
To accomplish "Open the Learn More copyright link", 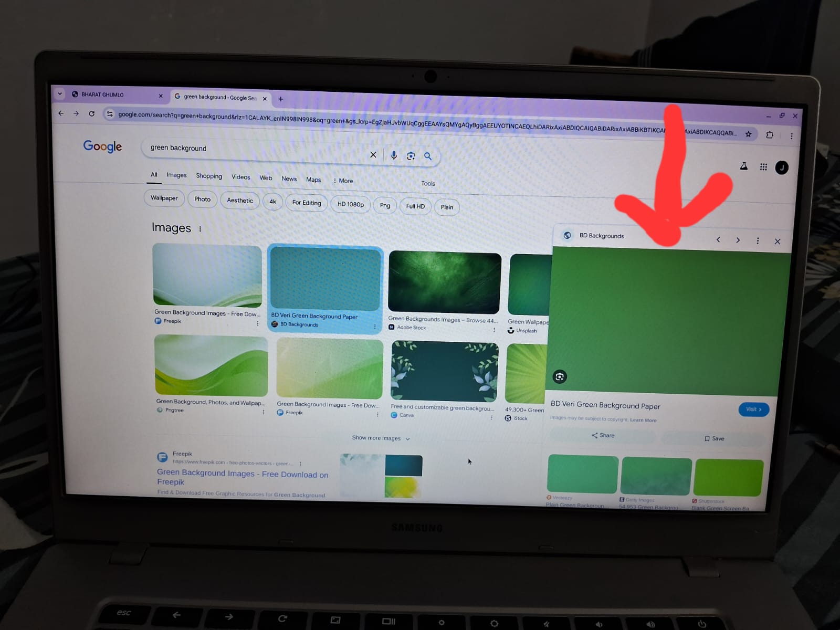I will coord(643,420).
